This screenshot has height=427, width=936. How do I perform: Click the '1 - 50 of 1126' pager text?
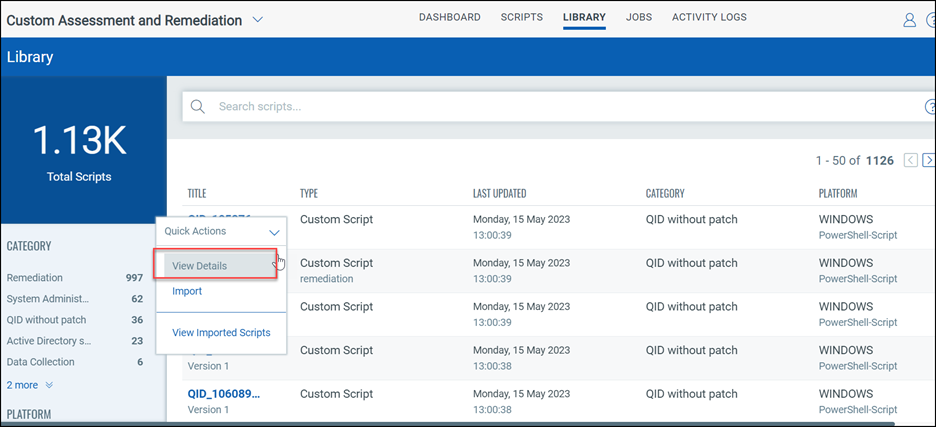pyautogui.click(x=854, y=160)
